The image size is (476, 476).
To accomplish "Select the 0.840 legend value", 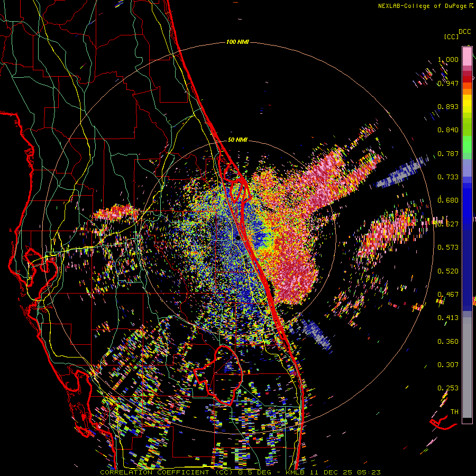I will click(448, 130).
